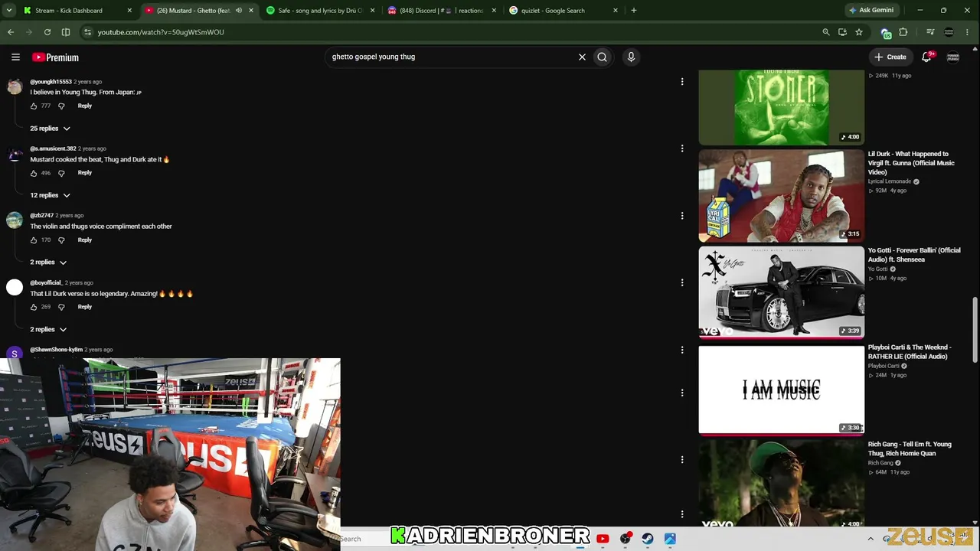The image size is (980, 551).
Task: Open the YouTube account avatar menu
Action: (953, 57)
